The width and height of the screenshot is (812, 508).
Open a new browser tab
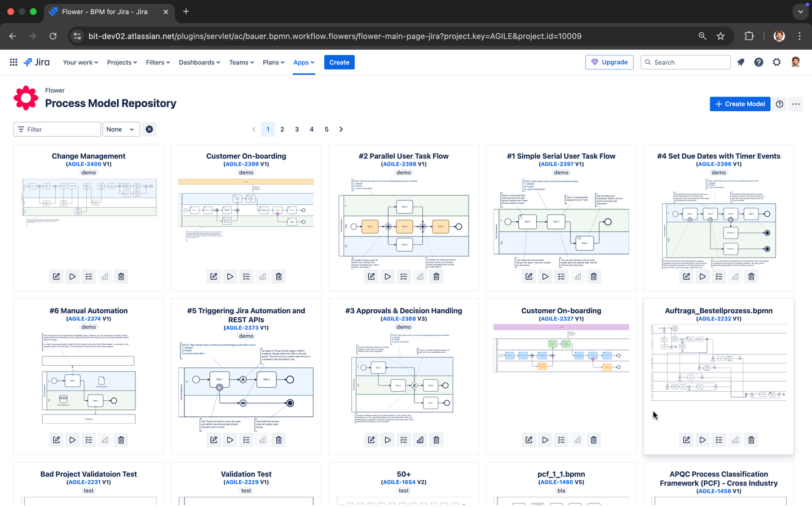coord(186,11)
